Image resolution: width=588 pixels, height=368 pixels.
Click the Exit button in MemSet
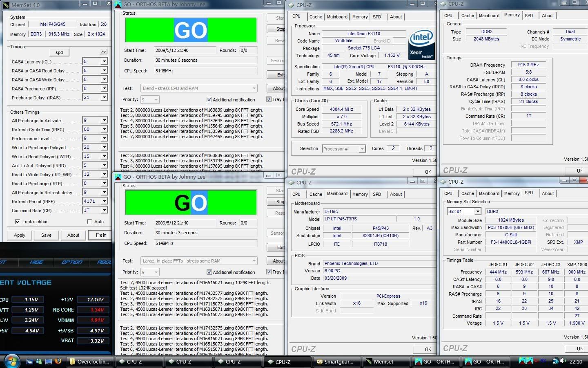(x=101, y=235)
